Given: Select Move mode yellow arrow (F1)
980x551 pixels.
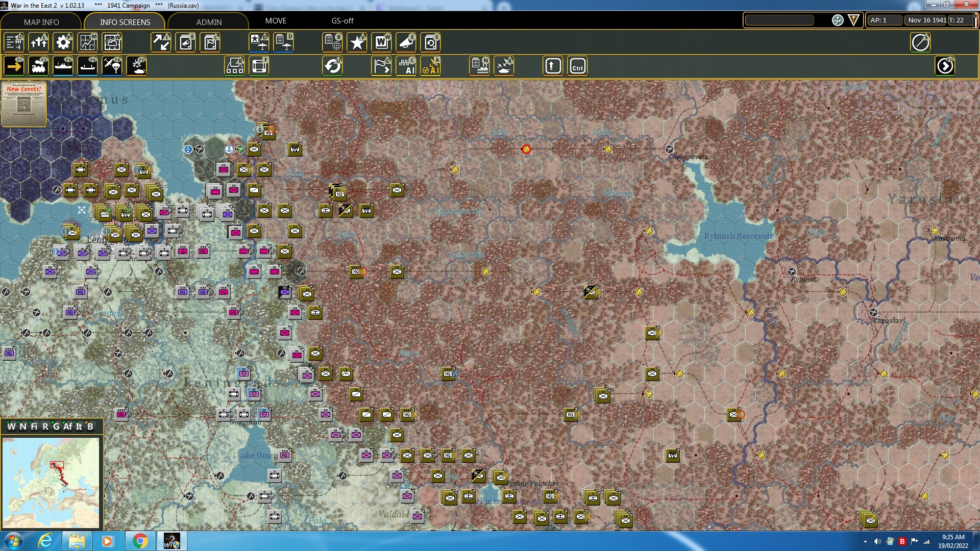Looking at the screenshot, I should click(x=14, y=66).
